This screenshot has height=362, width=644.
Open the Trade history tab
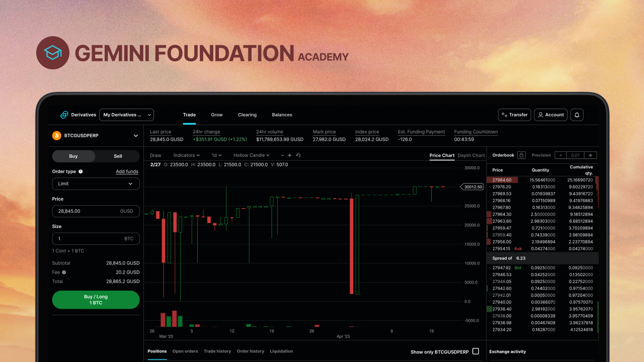[x=217, y=351]
